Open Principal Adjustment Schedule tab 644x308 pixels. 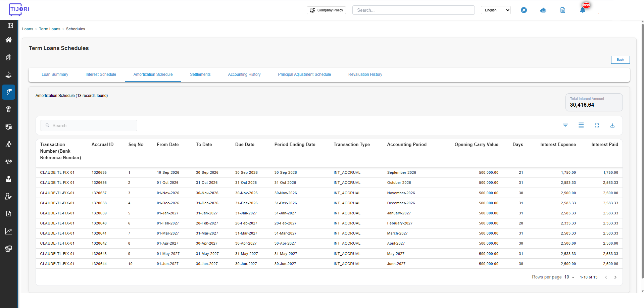(x=304, y=74)
